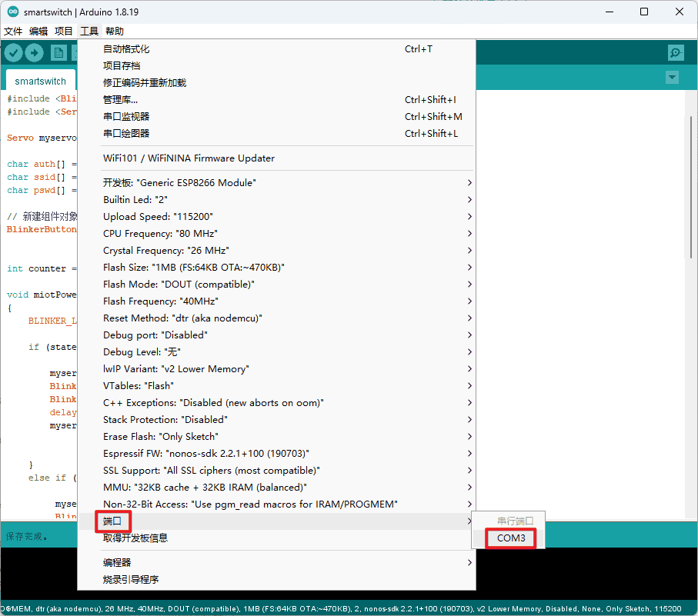
Task: Minimize the Arduino window
Action: coord(609,12)
